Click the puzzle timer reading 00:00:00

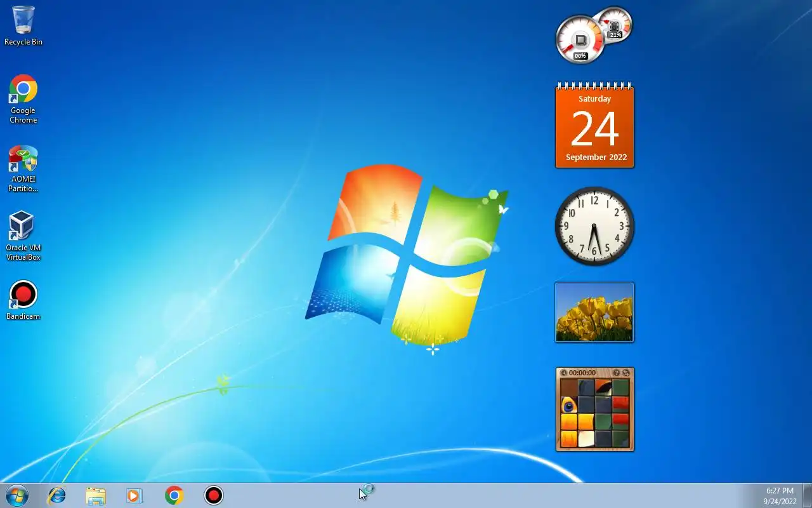click(x=582, y=373)
